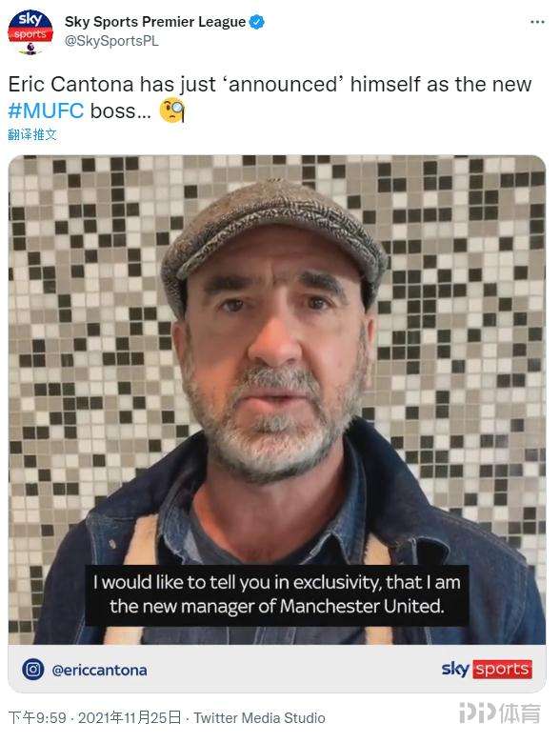Open the tweet timestamp 下午9:59
The height and width of the screenshot is (743, 560).
point(37,717)
